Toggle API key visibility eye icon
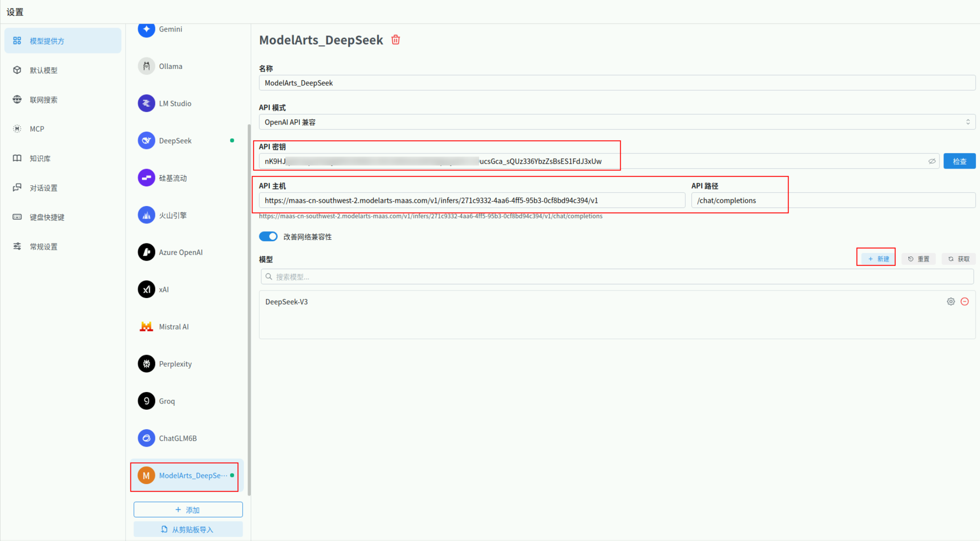The image size is (980, 541). (931, 161)
